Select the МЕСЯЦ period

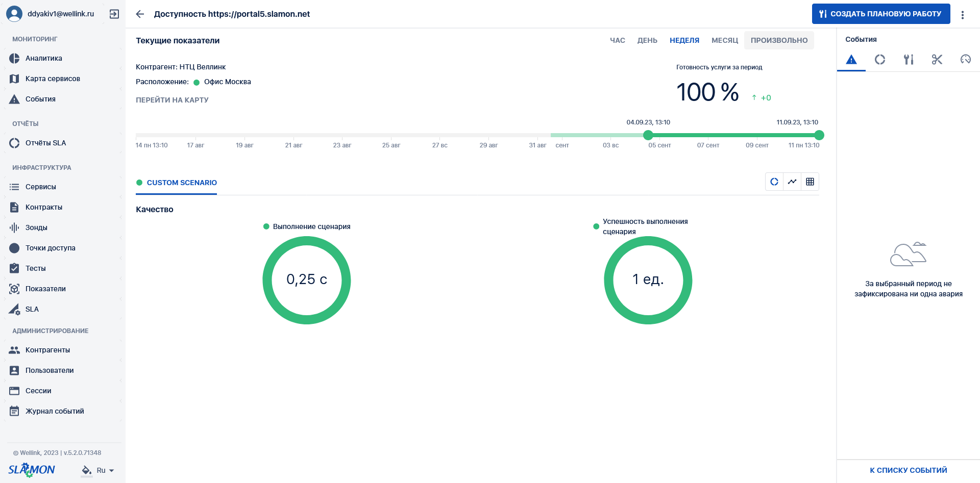[725, 40]
